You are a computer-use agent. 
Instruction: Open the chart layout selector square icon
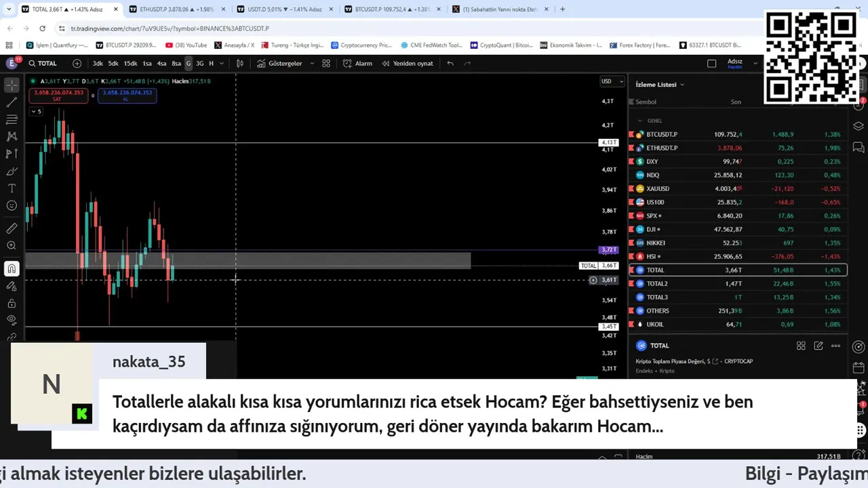tap(711, 63)
